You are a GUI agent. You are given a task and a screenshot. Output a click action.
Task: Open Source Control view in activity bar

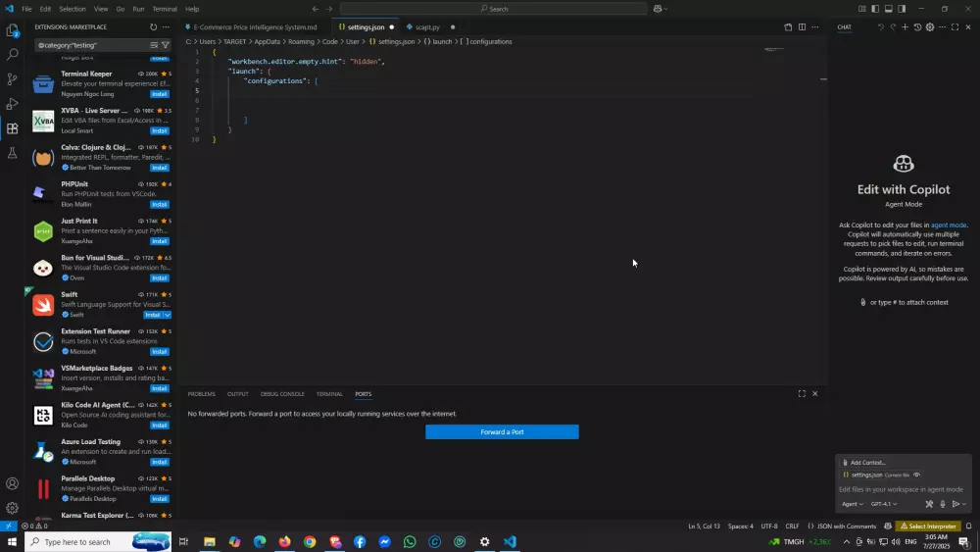[x=13, y=79]
